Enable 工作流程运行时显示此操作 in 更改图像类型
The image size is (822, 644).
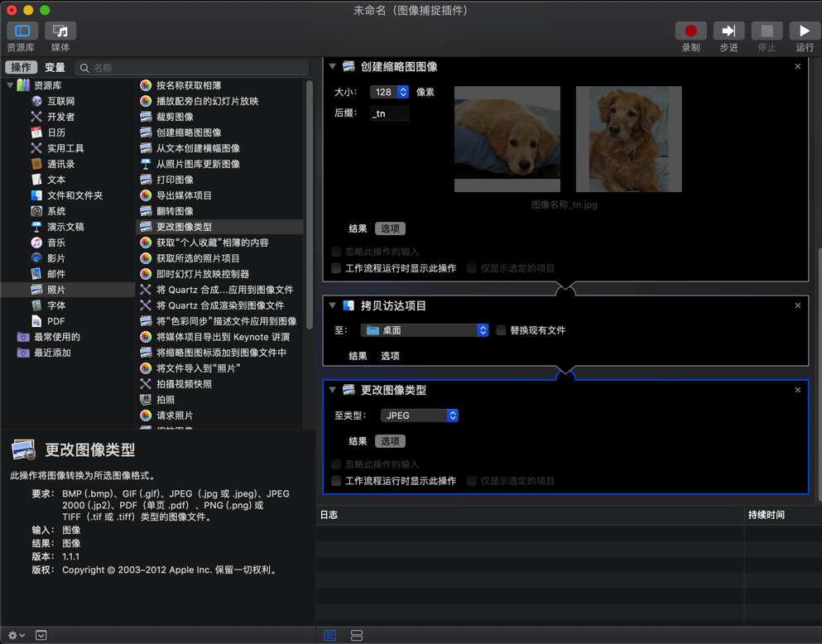[336, 480]
